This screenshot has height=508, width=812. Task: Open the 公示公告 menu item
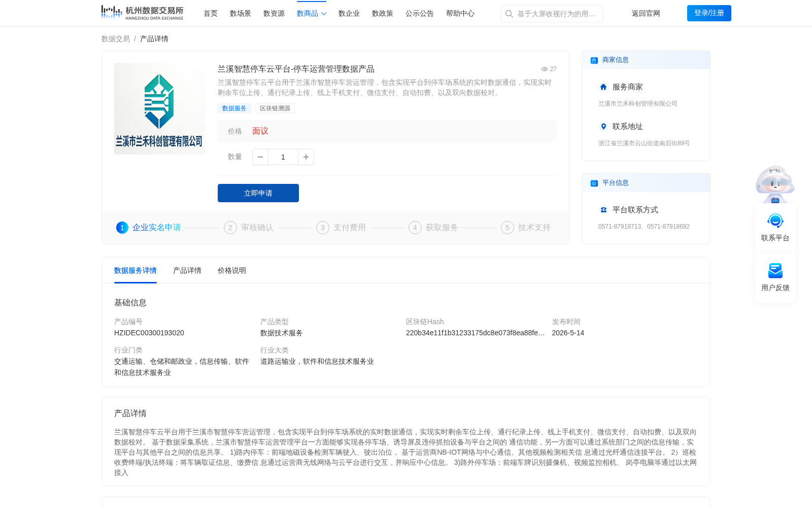click(x=420, y=14)
